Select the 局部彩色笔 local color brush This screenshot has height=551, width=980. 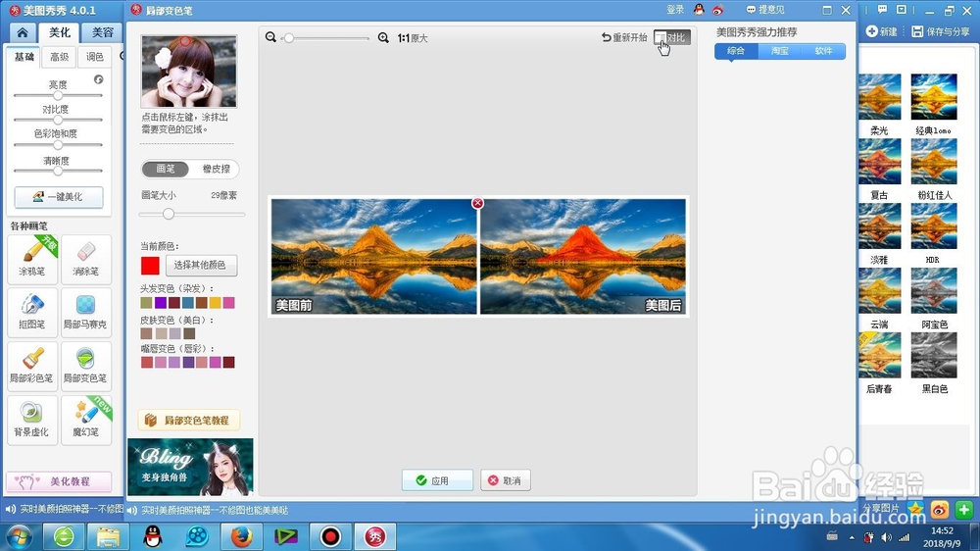pos(32,366)
